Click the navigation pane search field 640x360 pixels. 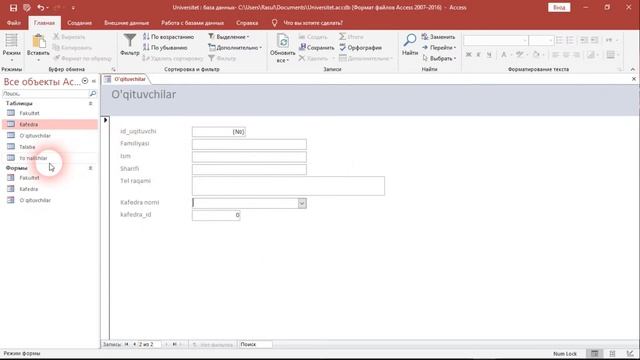coord(45,93)
